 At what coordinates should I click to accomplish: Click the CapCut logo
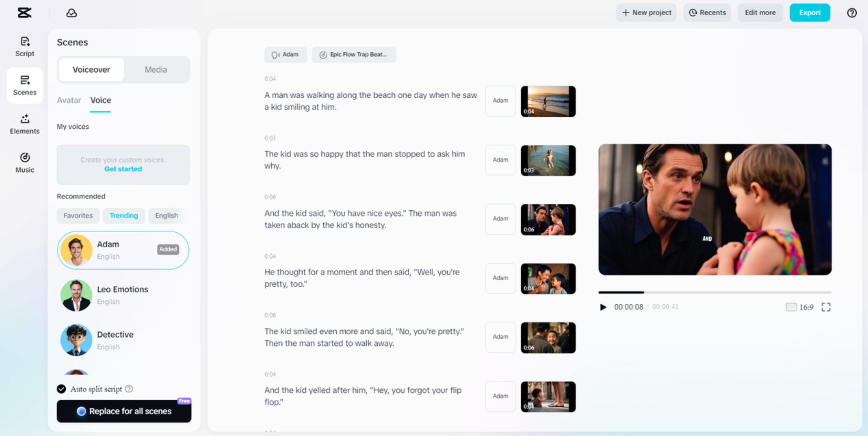pos(24,12)
